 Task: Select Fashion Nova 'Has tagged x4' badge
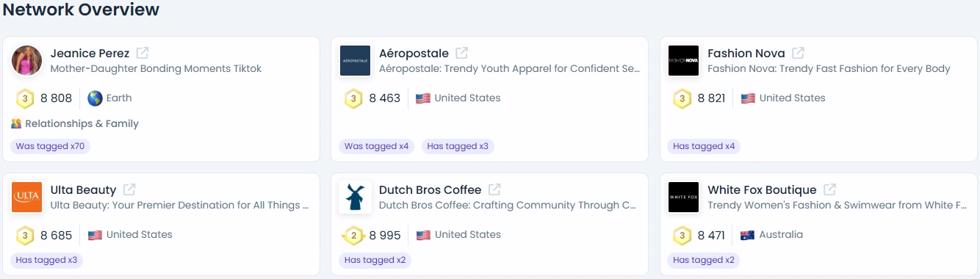(704, 146)
